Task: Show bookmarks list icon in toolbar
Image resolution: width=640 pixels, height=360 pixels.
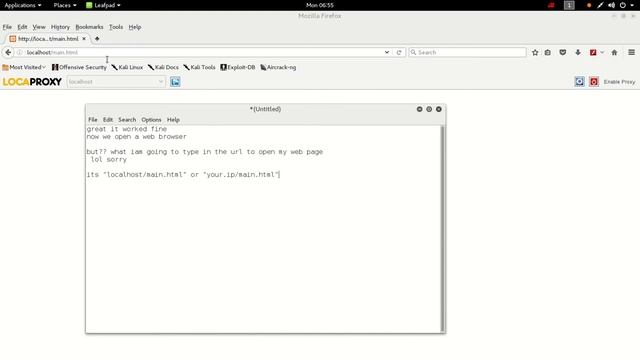Action: [548, 52]
